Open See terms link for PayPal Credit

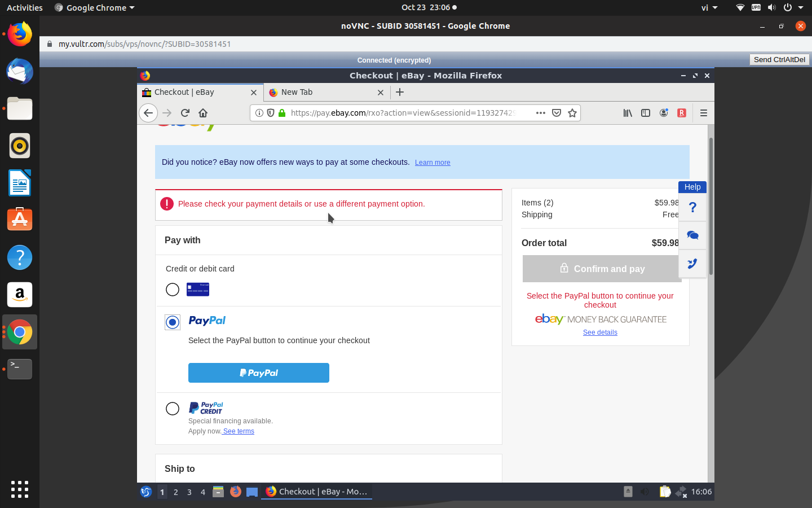(x=238, y=431)
